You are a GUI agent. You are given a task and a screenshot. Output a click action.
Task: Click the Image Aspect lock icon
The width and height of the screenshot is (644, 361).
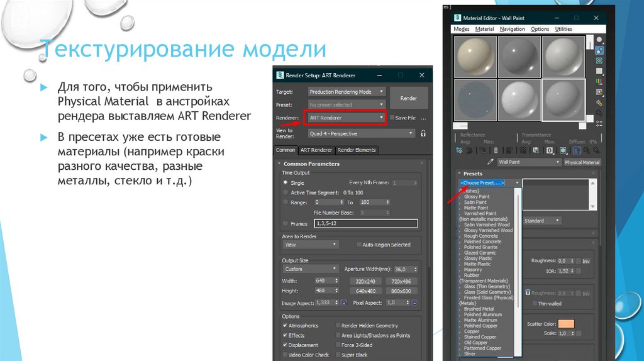(x=344, y=303)
